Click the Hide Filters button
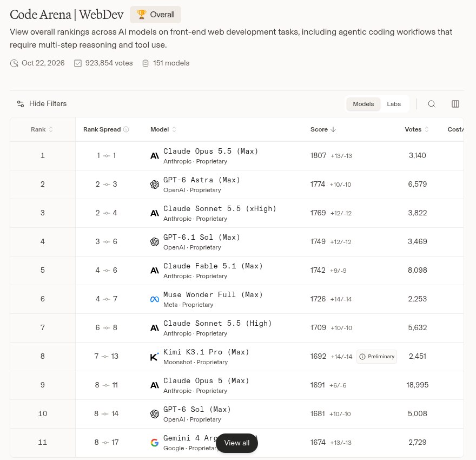476x460 pixels. tap(42, 104)
